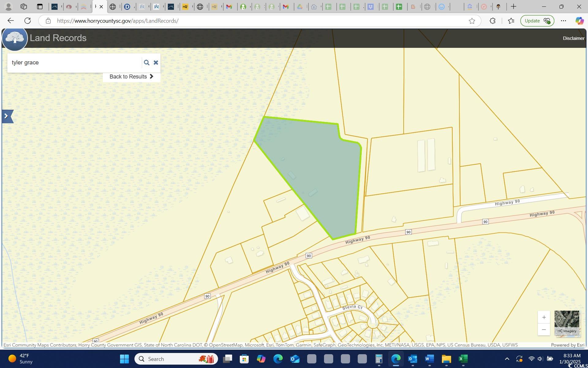Open a new browser tab
The height and width of the screenshot is (368, 588).
pos(514,6)
